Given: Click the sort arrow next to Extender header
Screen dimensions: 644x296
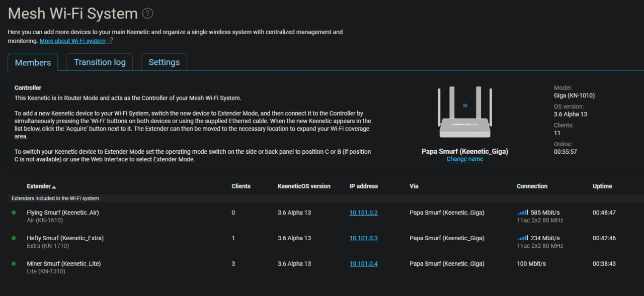Looking at the screenshot, I should click(54, 187).
